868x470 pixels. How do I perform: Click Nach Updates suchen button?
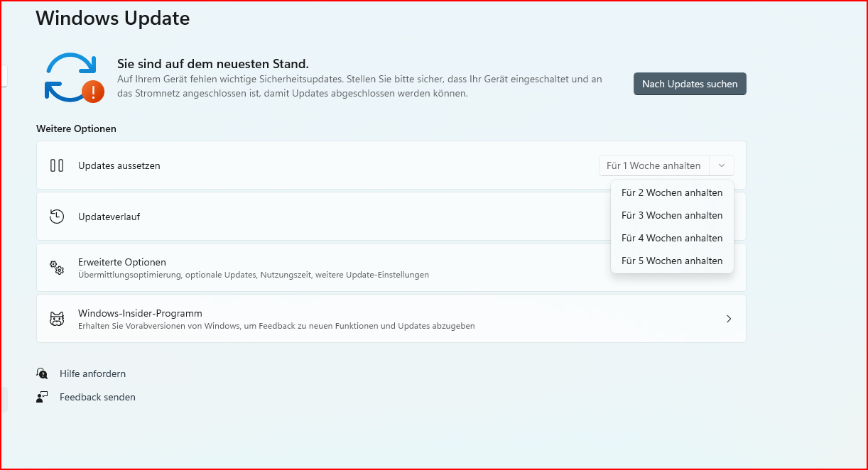pyautogui.click(x=690, y=84)
